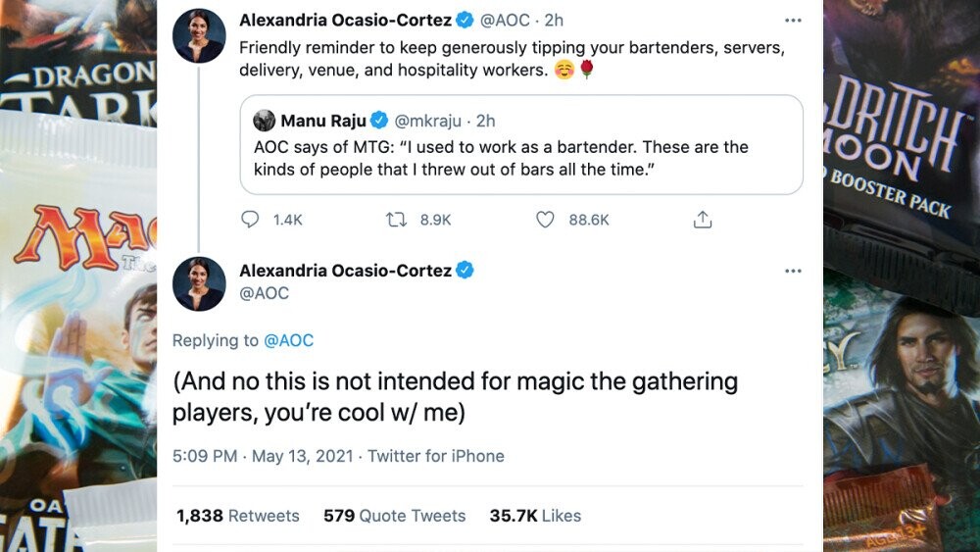
Task: Click the reply comment icon
Action: tap(250, 220)
